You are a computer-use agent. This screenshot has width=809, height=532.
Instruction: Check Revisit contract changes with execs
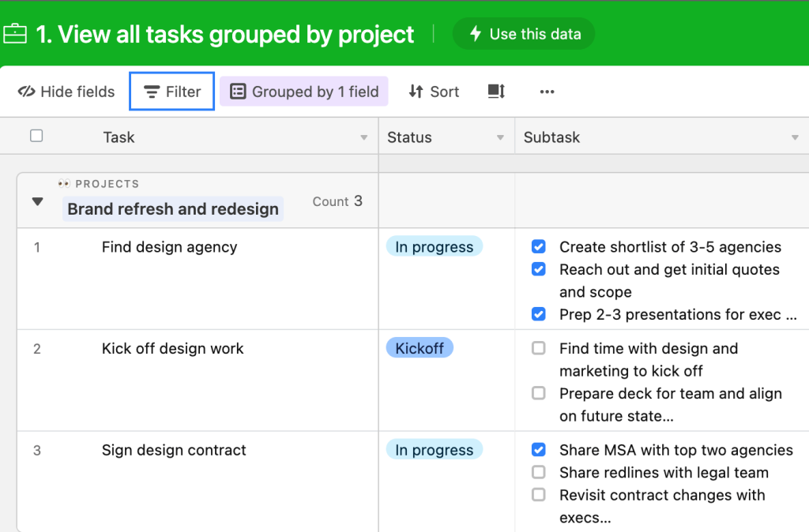click(539, 494)
